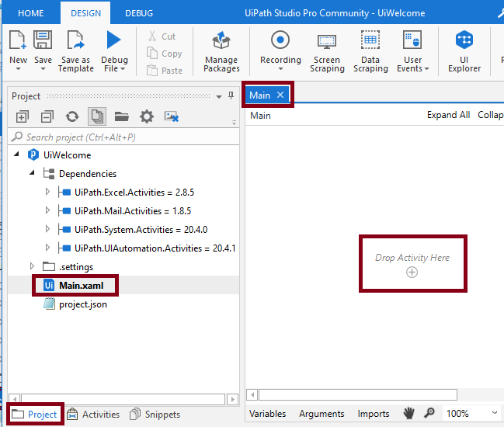Click the Cut command
The width and height of the screenshot is (504, 427).
point(162,36)
